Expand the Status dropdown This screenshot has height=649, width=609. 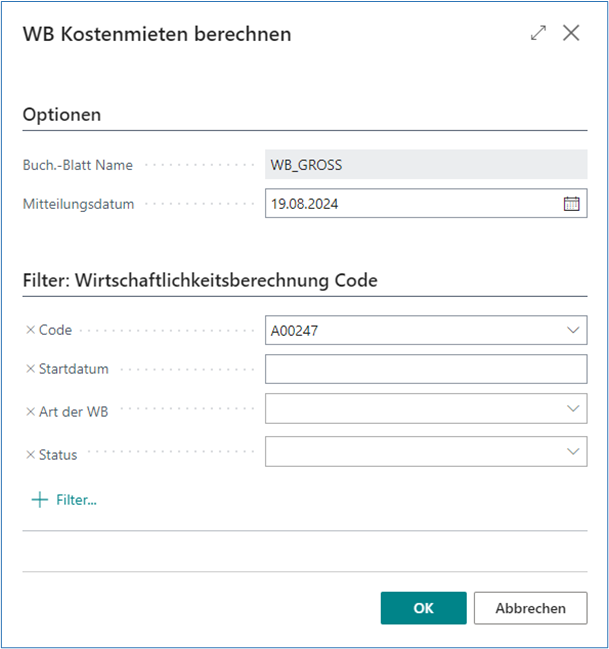point(573,451)
